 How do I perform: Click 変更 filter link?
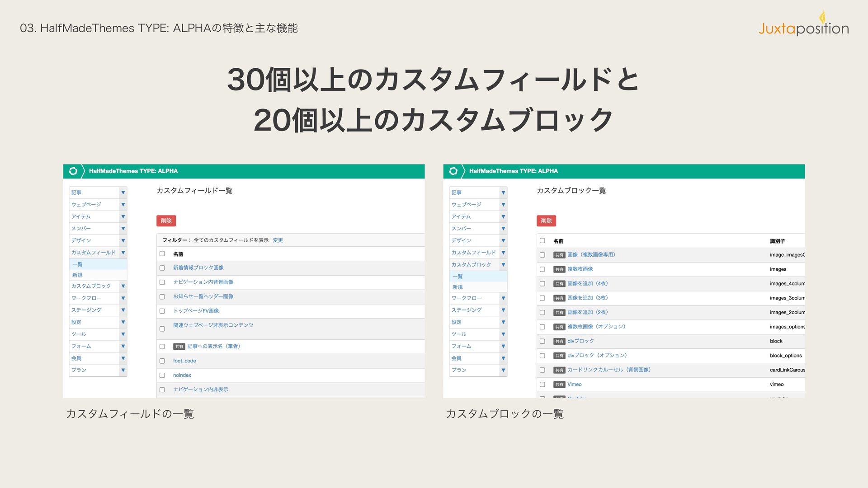(278, 240)
